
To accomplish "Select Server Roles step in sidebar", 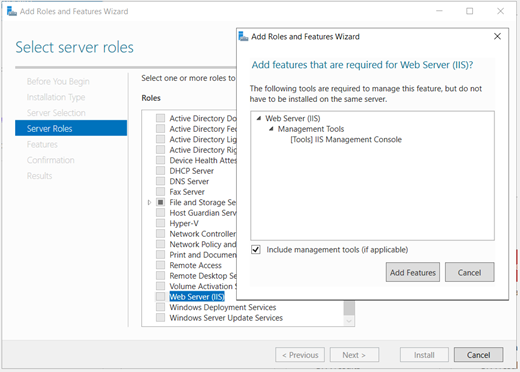I will tap(71, 128).
